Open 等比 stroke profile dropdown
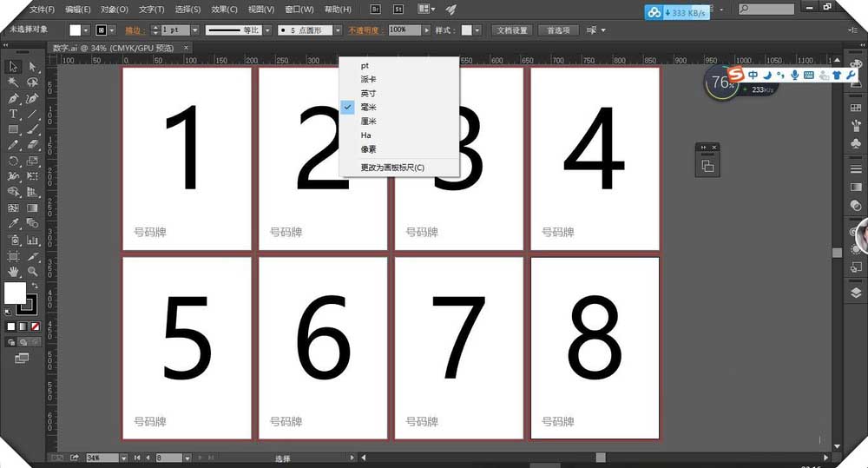868x468 pixels. (267, 30)
